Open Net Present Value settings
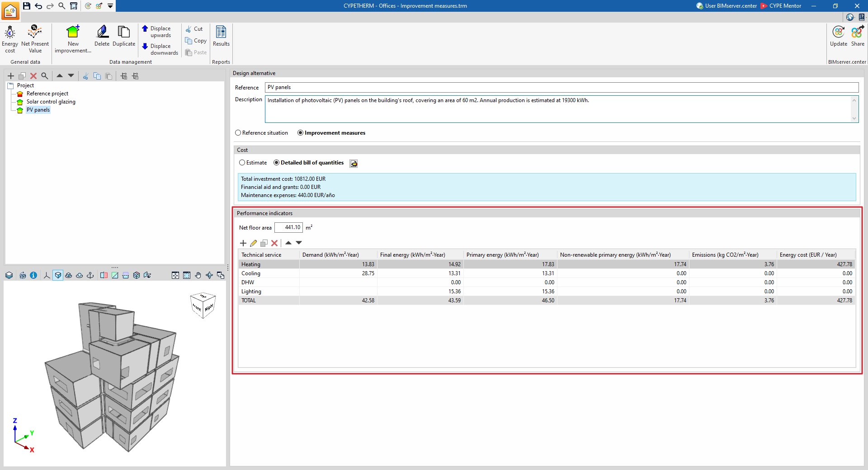 [35, 39]
